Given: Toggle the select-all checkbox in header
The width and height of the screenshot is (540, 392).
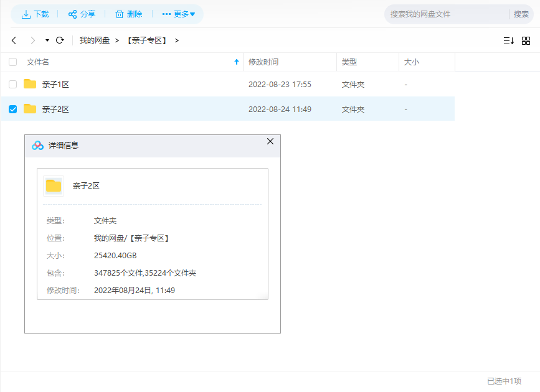Looking at the screenshot, I should click(x=13, y=62).
